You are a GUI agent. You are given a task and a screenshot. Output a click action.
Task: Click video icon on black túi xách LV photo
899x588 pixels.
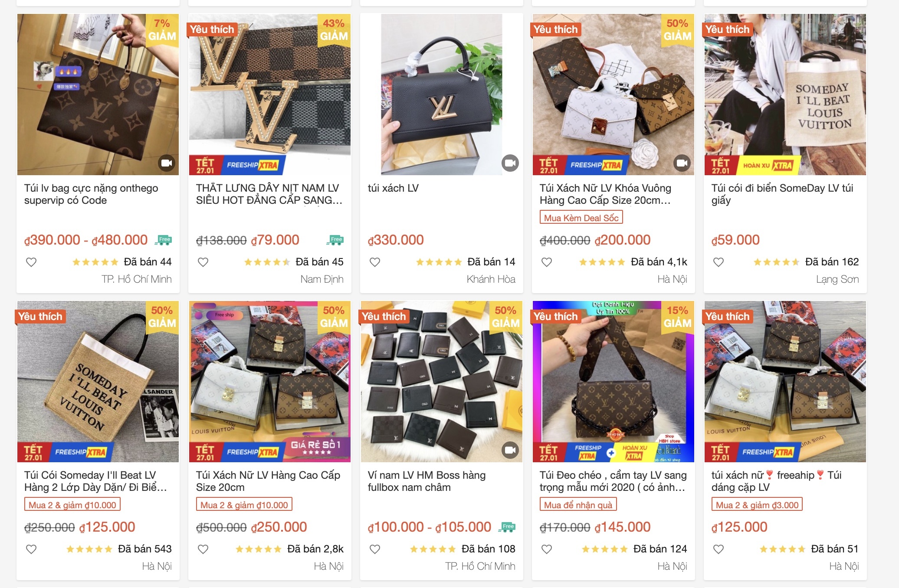pos(510,163)
